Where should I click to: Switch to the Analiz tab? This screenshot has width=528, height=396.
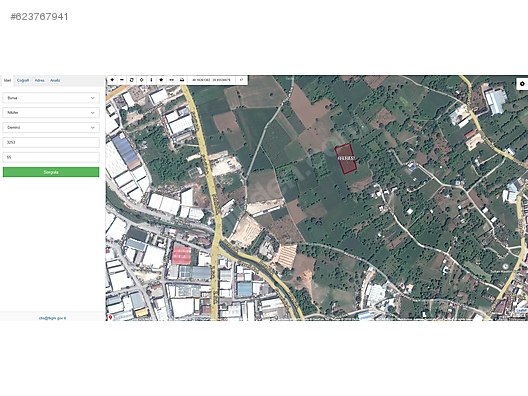click(55, 80)
